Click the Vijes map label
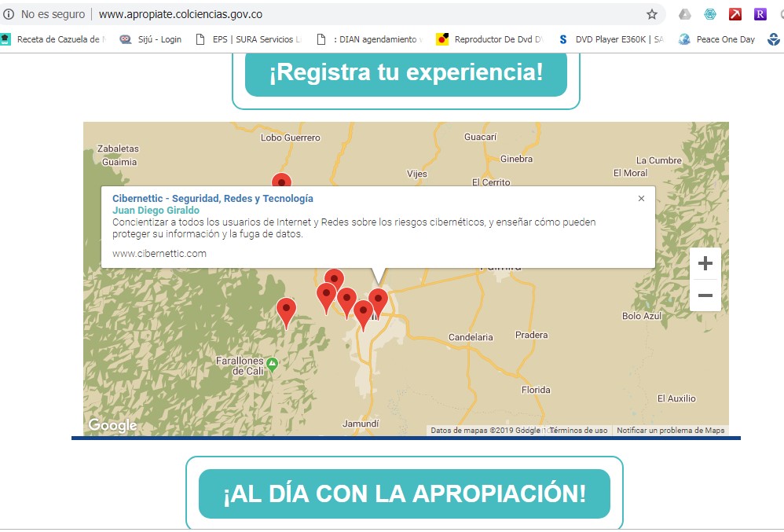This screenshot has width=784, height=532. 417,174
